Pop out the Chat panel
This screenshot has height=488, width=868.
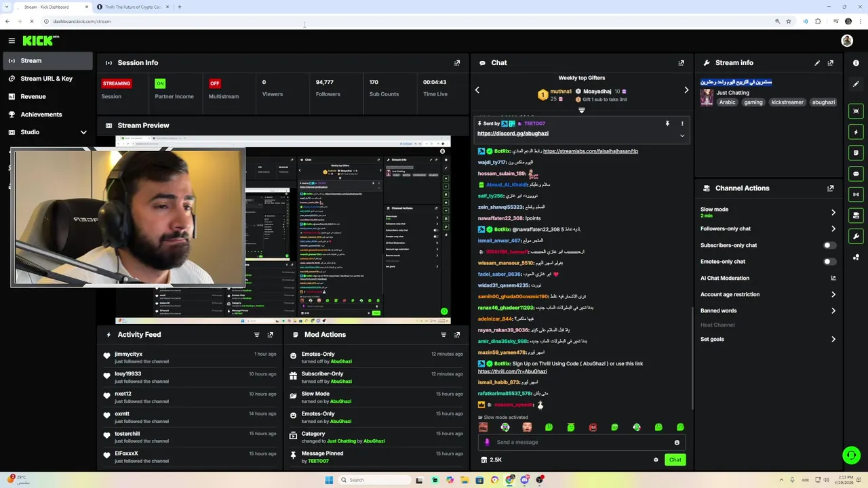click(682, 62)
